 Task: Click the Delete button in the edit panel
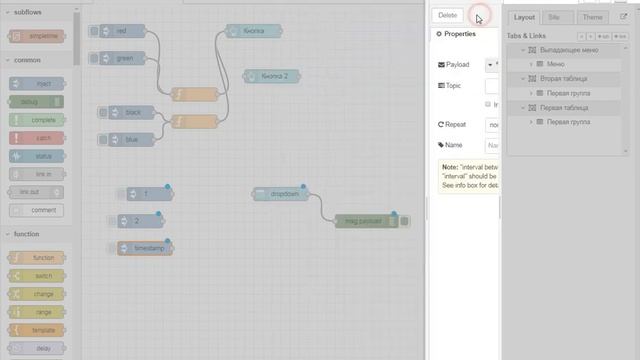tap(448, 16)
